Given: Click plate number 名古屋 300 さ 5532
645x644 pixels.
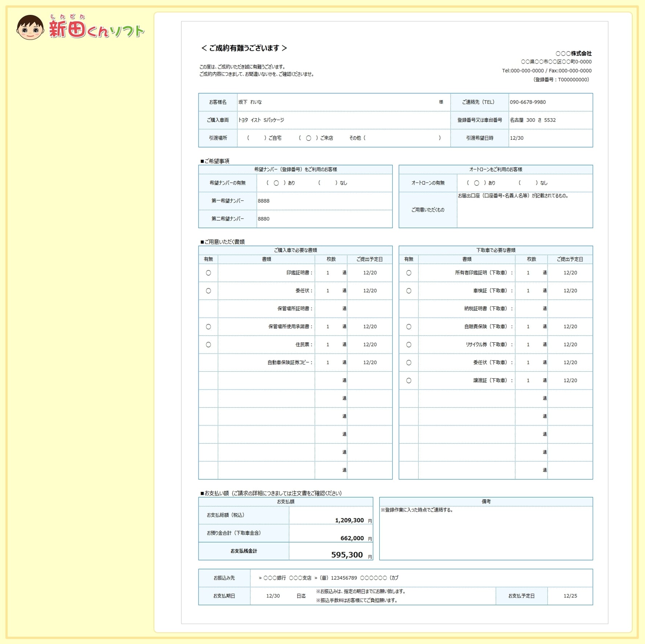Looking at the screenshot, I should pyautogui.click(x=532, y=120).
